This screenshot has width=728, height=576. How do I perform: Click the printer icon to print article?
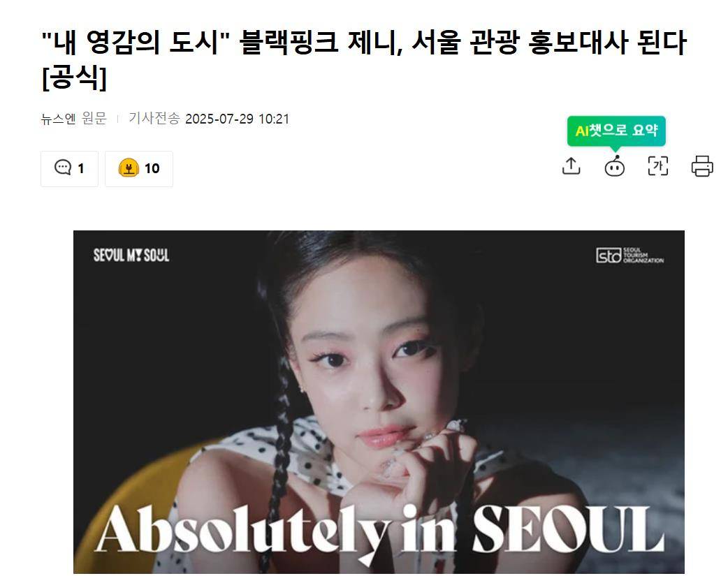click(702, 166)
